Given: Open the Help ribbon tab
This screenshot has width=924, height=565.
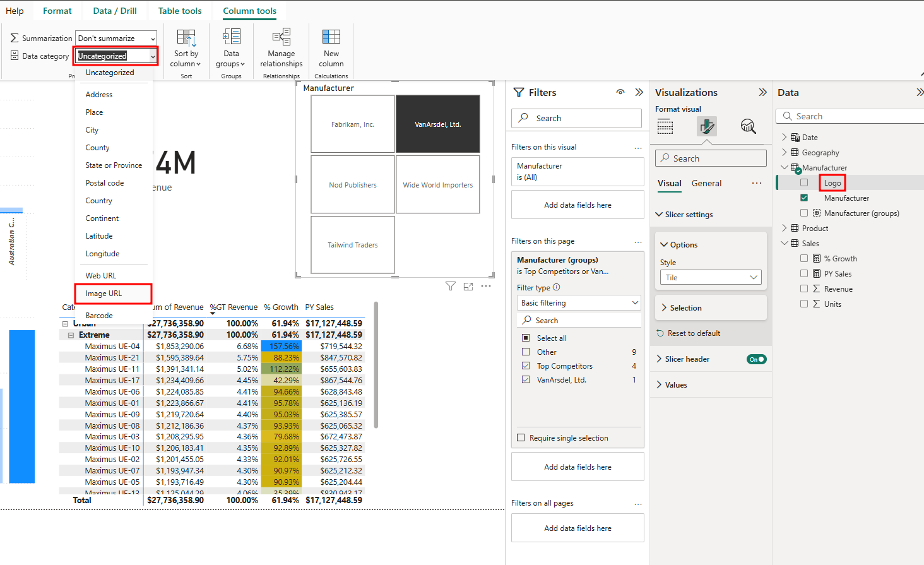Looking at the screenshot, I should click(x=15, y=11).
